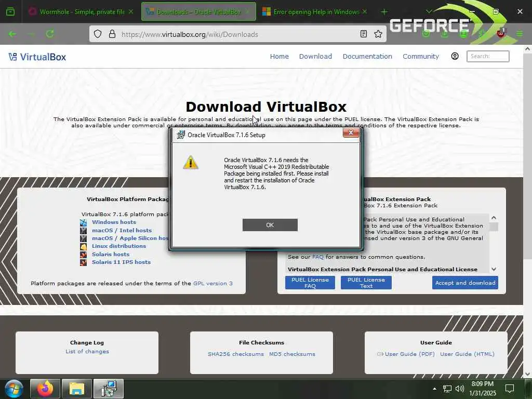This screenshot has width=532, height=399.
Task: Open the Firefox hamburger menu
Action: pos(520,34)
